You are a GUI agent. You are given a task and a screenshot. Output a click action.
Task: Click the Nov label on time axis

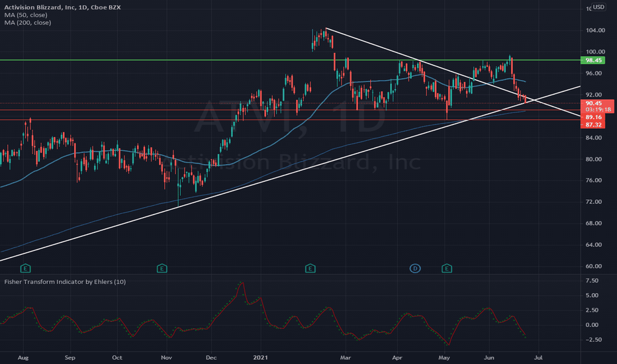click(166, 357)
